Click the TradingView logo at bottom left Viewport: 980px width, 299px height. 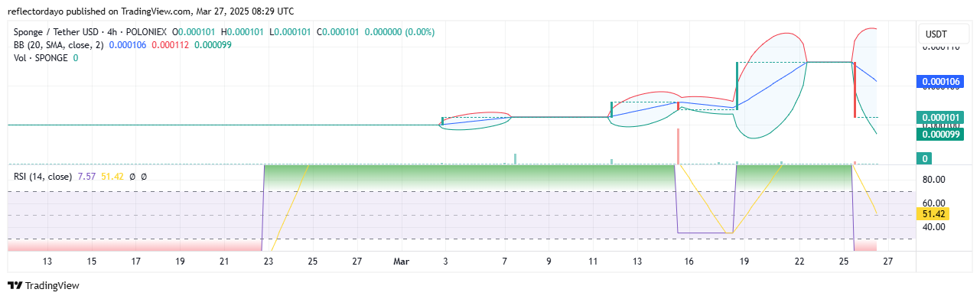pos(44,286)
